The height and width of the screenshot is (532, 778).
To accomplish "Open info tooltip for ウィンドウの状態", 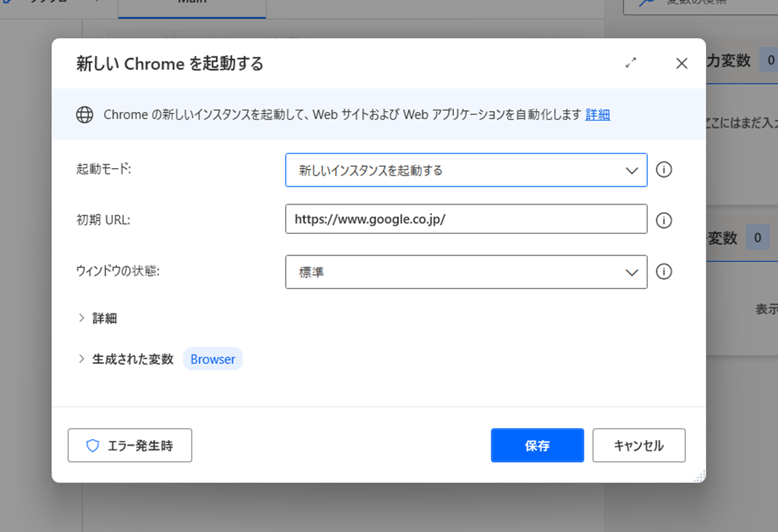I will click(x=664, y=271).
